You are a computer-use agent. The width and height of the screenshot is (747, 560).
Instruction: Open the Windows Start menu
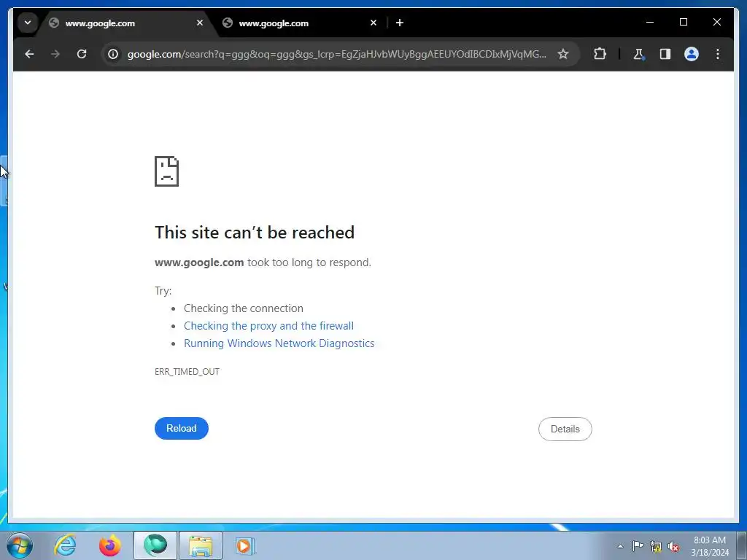20,545
